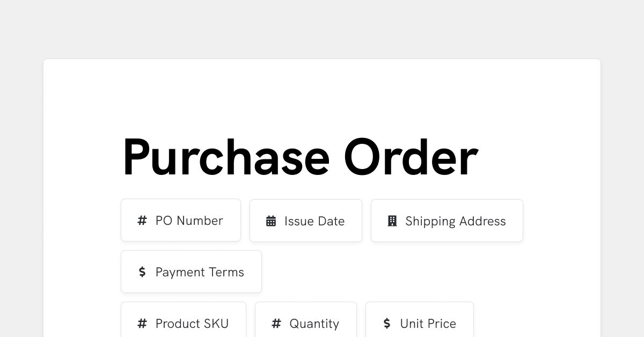Select the PO Number field chip
Viewport: 644px width, 337px height.
(x=181, y=220)
